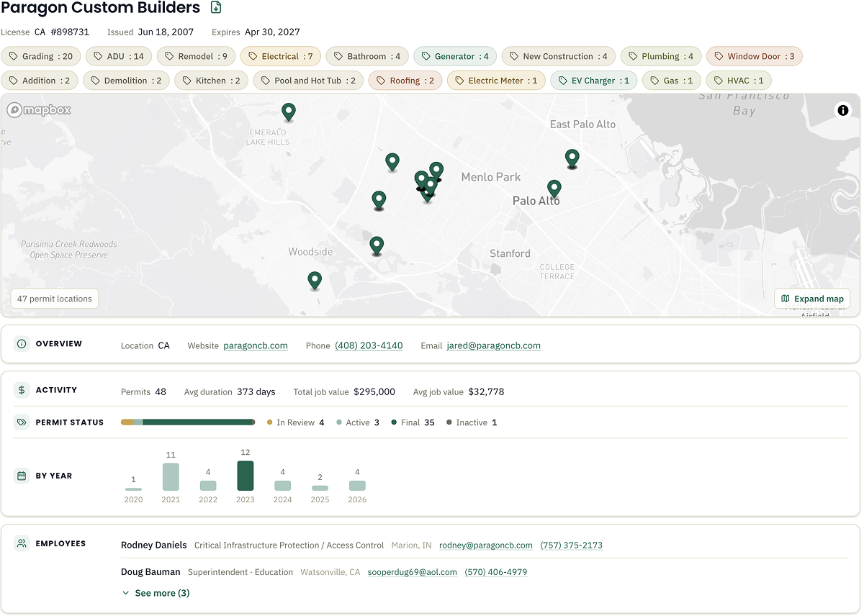Image resolution: width=864 pixels, height=616 pixels.
Task: Filter by the Electrical : 7 tag
Action: point(281,56)
